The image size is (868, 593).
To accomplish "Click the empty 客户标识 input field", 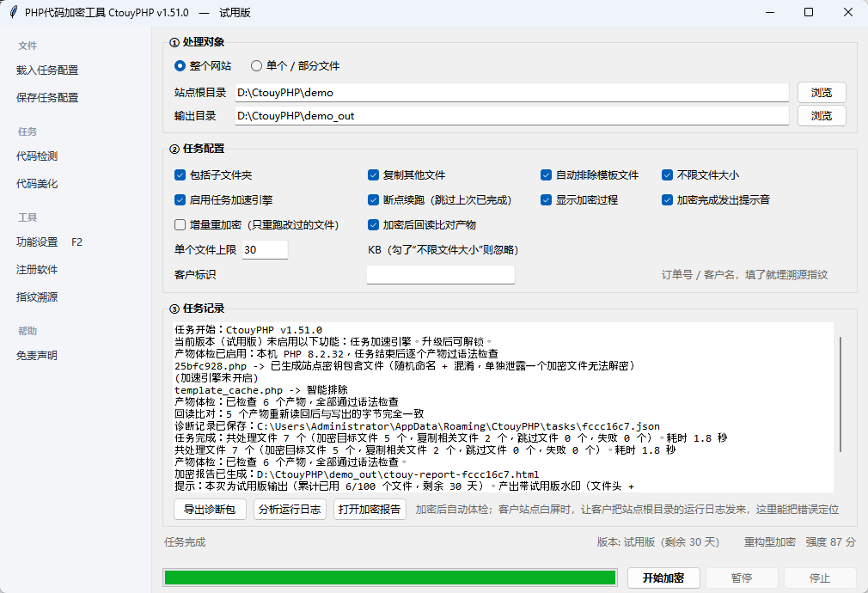I will (441, 275).
